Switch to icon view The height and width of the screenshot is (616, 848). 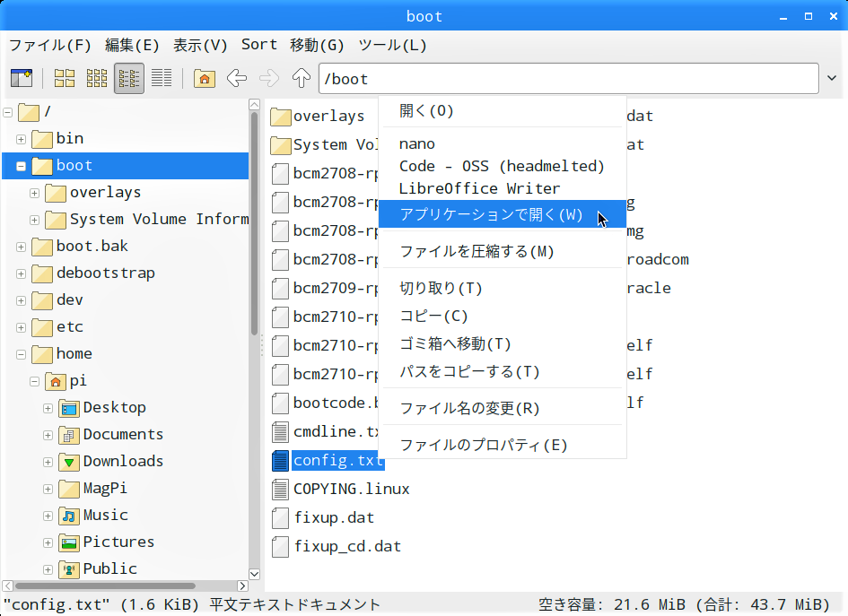coord(65,78)
